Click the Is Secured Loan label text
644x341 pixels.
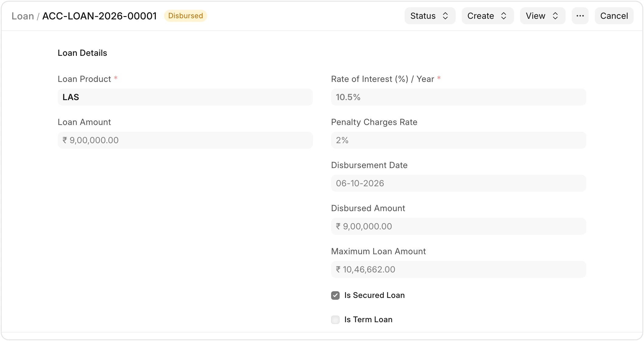(x=375, y=295)
